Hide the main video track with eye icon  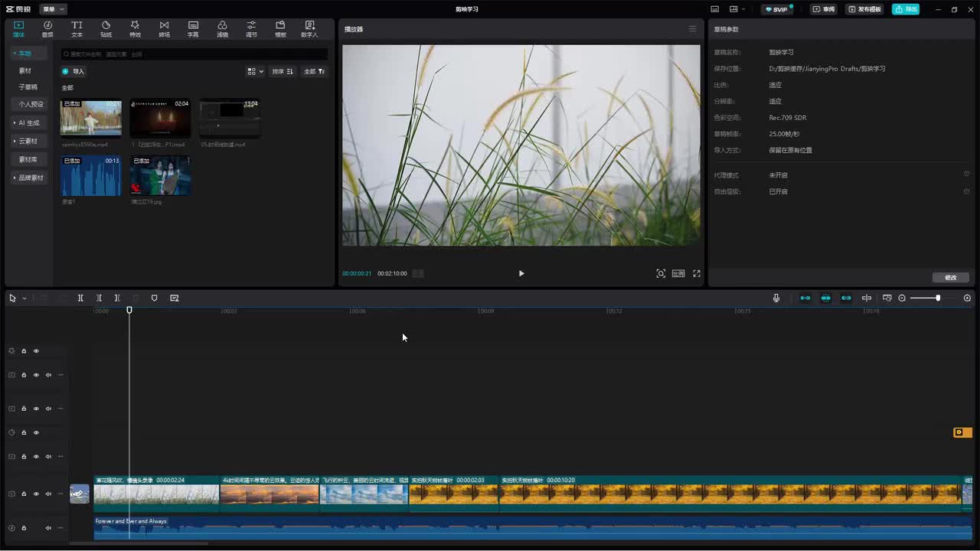(x=36, y=494)
